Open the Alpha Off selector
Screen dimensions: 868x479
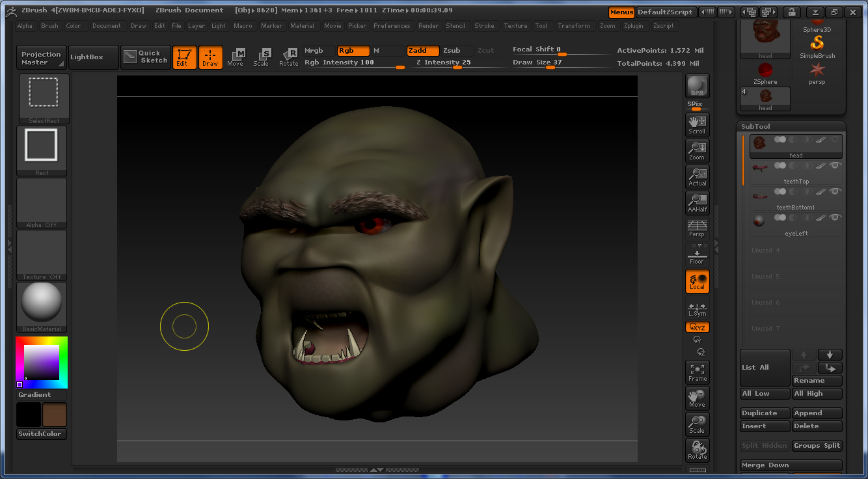tap(42, 203)
